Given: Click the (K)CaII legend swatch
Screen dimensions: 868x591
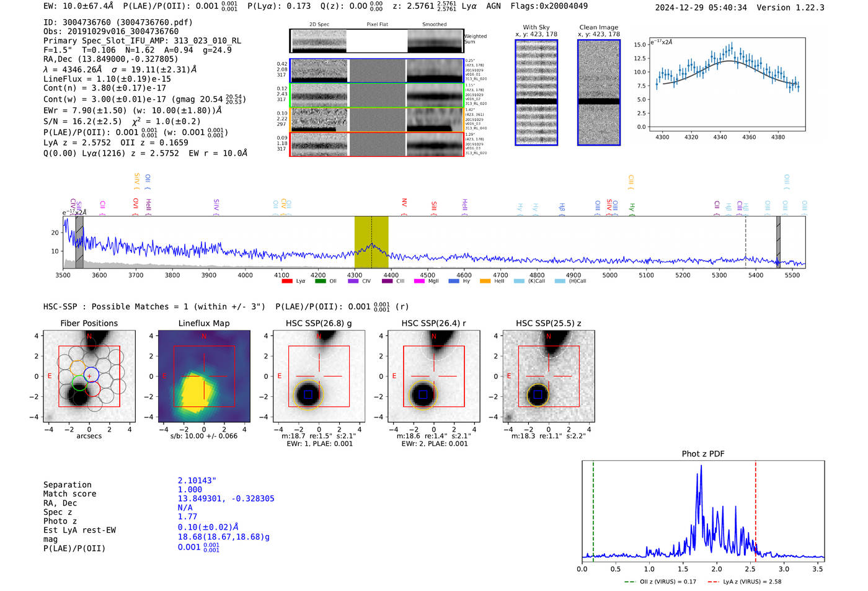Looking at the screenshot, I should (x=519, y=281).
